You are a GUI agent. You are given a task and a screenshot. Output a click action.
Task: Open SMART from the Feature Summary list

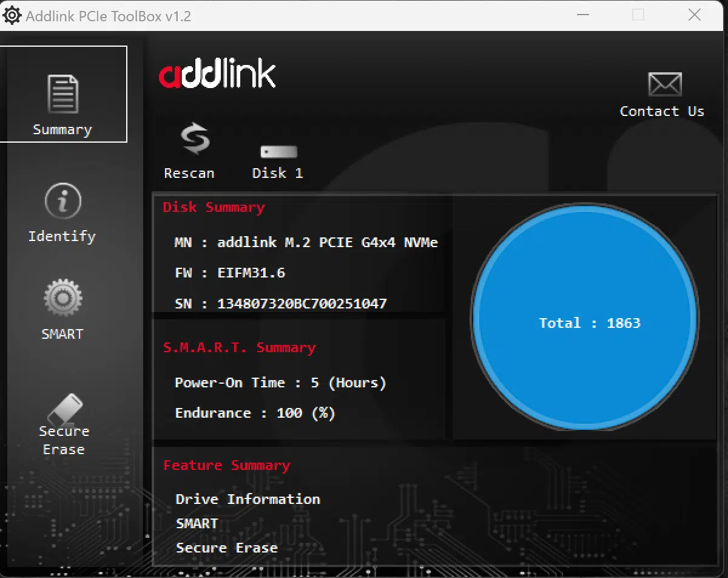[197, 523]
